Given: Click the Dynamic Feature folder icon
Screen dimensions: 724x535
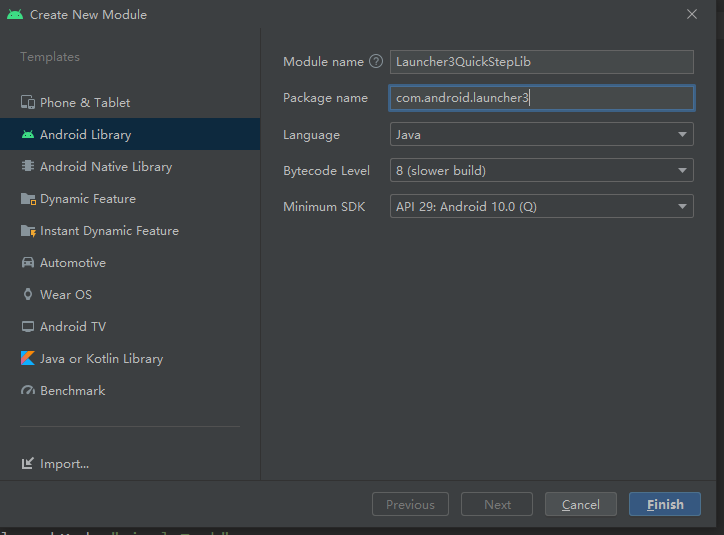Looking at the screenshot, I should click(x=28, y=198).
